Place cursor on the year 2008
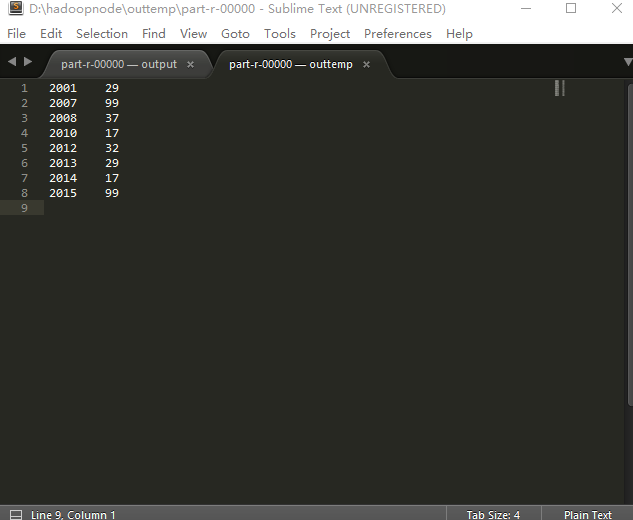This screenshot has width=633, height=520. click(x=63, y=118)
